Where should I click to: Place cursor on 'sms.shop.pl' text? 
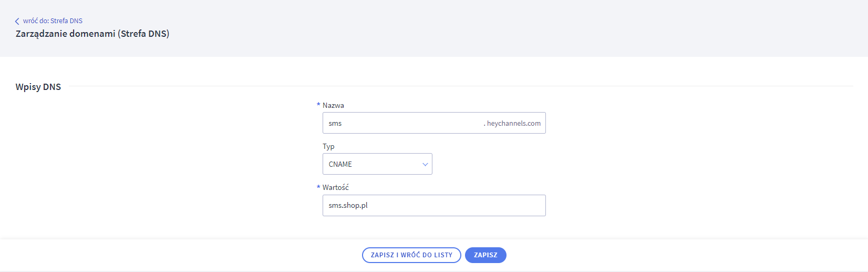348,205
